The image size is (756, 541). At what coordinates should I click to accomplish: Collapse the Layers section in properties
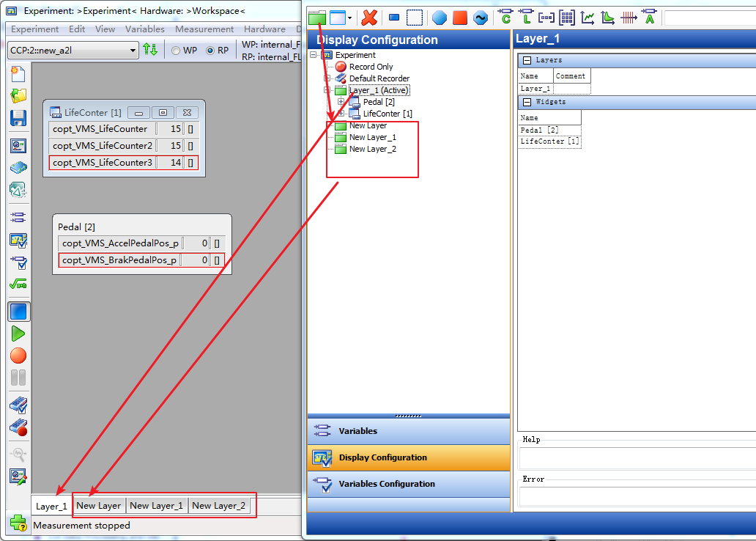pos(527,60)
